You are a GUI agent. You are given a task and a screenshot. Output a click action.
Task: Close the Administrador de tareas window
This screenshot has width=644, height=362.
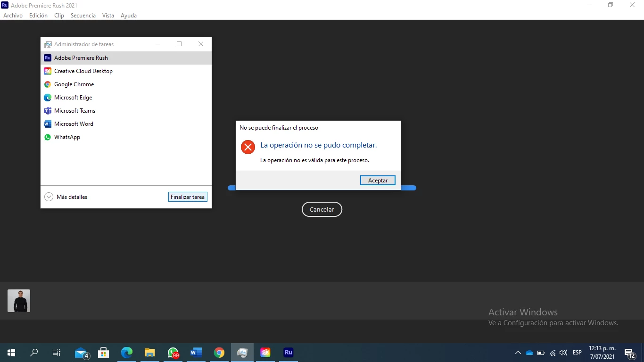(x=201, y=44)
